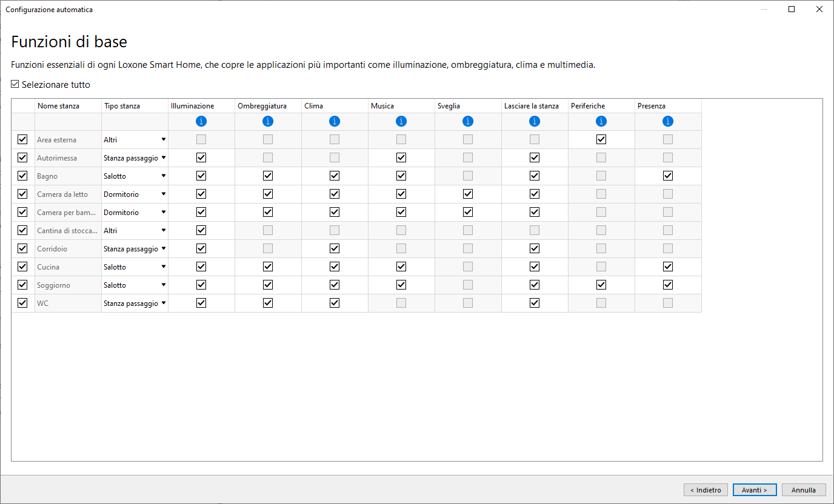Uncheck the Selezionare tutto checkbox
The width and height of the screenshot is (834, 504).
[x=16, y=85]
